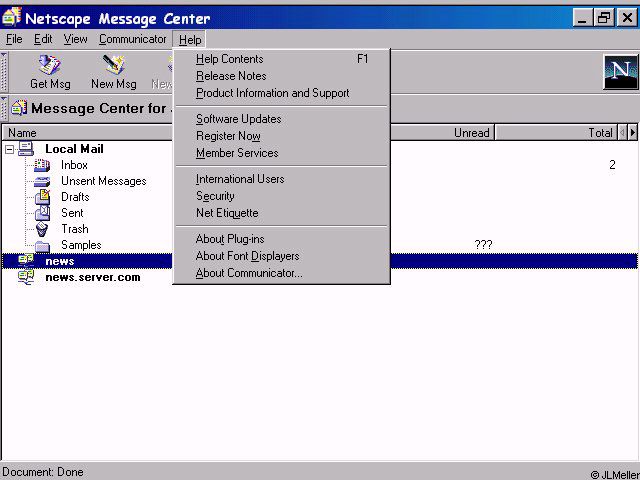Select About Font Displayers

282,256
